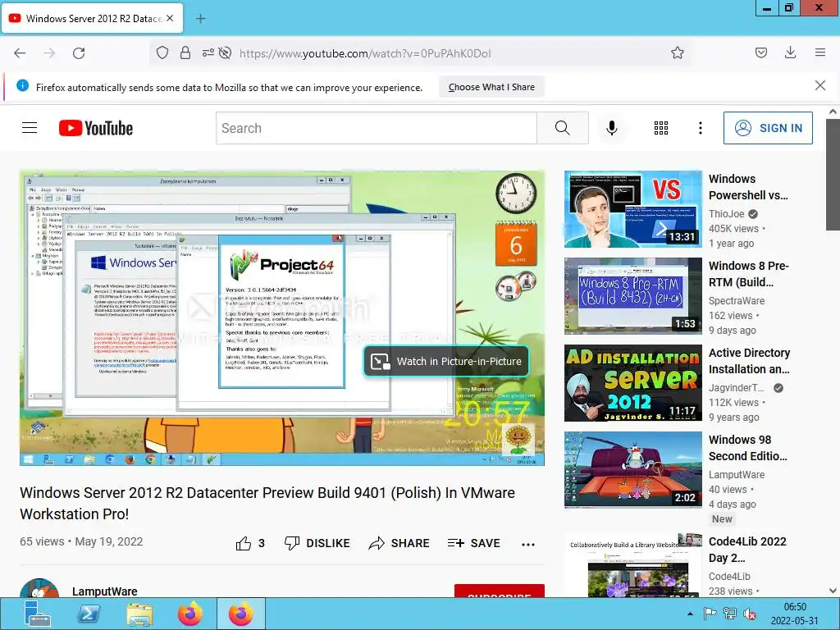Submit search with the magnifier button

click(563, 128)
